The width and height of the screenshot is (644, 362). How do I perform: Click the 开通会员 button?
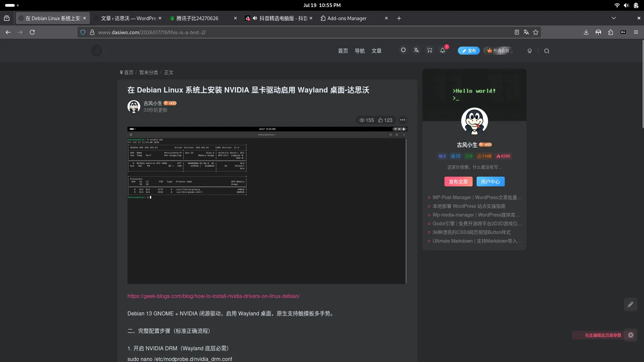click(498, 51)
